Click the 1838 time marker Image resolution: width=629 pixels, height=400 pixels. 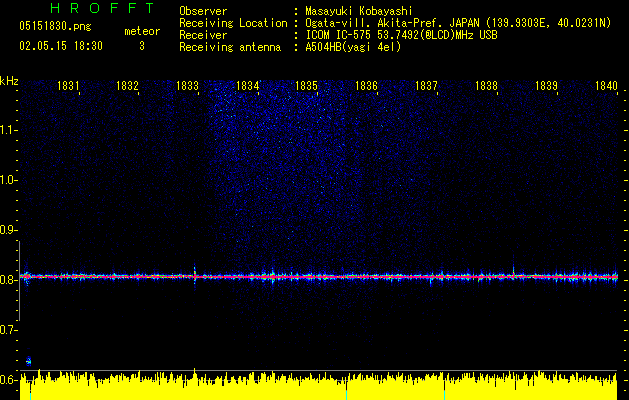486,86
